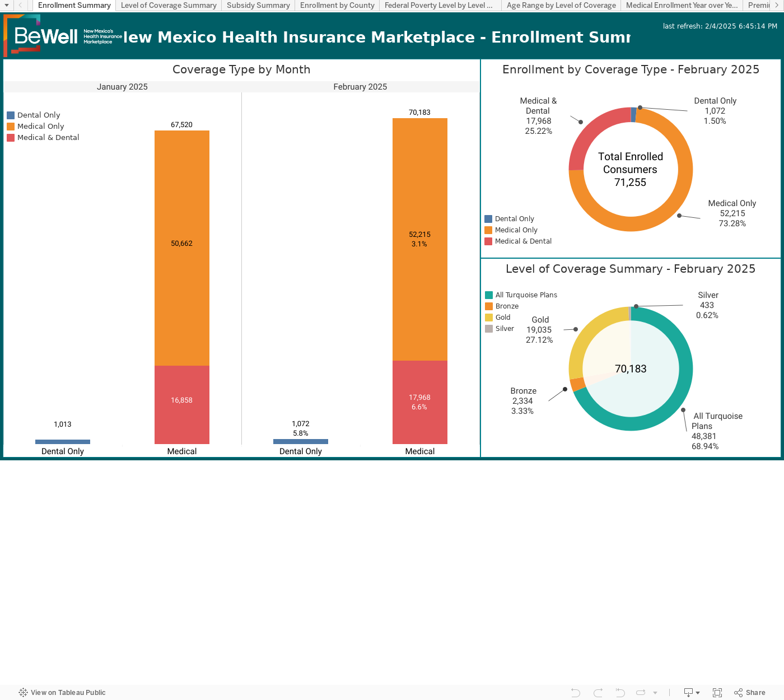Click Medical Only orange swatch in bar chart legend
This screenshot has height=700, width=784.
pyautogui.click(x=11, y=127)
